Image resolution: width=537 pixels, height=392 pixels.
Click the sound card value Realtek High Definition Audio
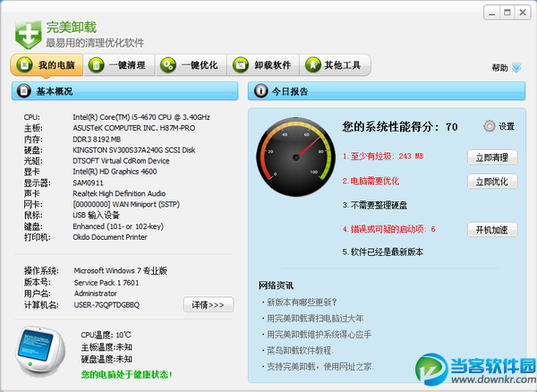click(x=119, y=193)
